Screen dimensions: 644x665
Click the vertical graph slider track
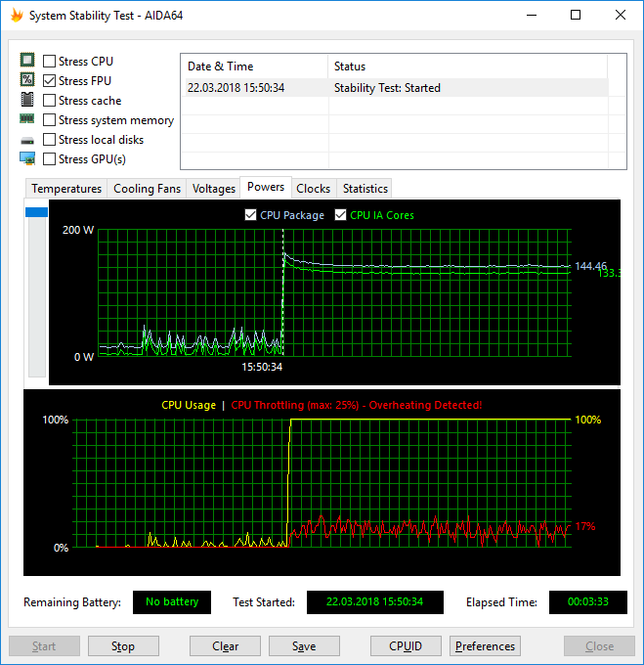[37, 297]
